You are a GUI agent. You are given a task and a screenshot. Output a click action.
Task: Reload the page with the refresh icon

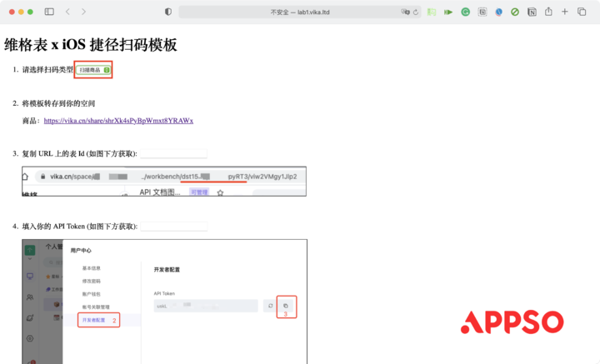point(416,12)
